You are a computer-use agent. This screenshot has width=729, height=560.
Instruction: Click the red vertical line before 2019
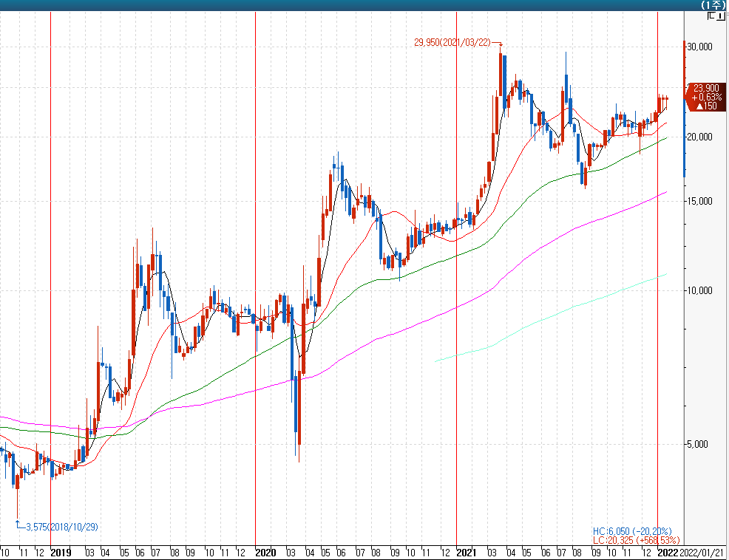(x=50, y=222)
